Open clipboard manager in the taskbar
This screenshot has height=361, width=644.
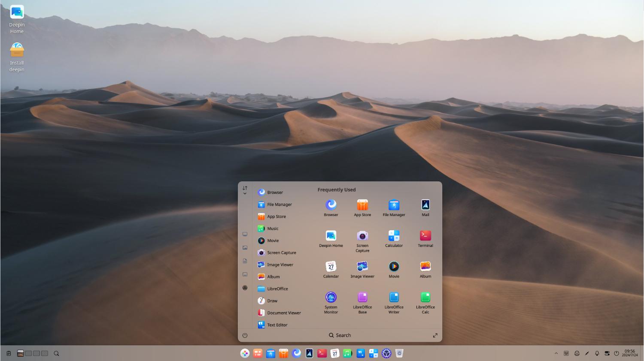click(9, 353)
